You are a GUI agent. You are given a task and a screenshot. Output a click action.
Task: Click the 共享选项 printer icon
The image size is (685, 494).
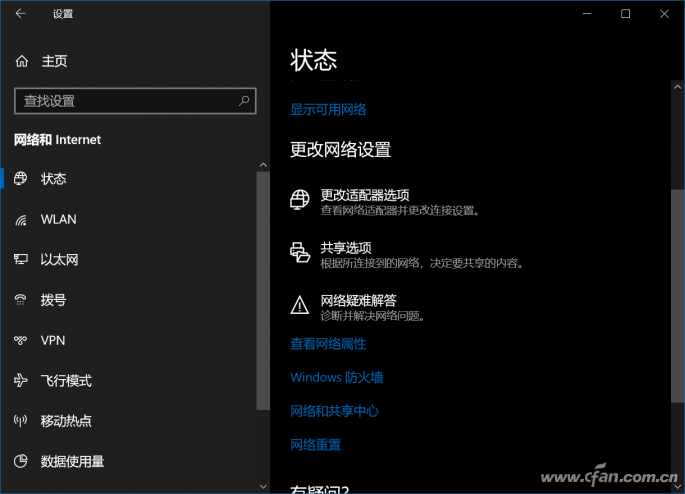(x=300, y=252)
